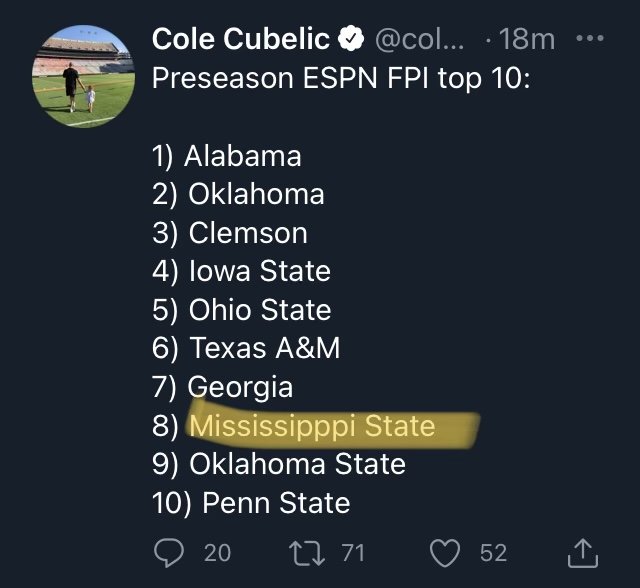Image resolution: width=640 pixels, height=588 pixels.
Task: View the 20 replies count
Action: (218, 553)
